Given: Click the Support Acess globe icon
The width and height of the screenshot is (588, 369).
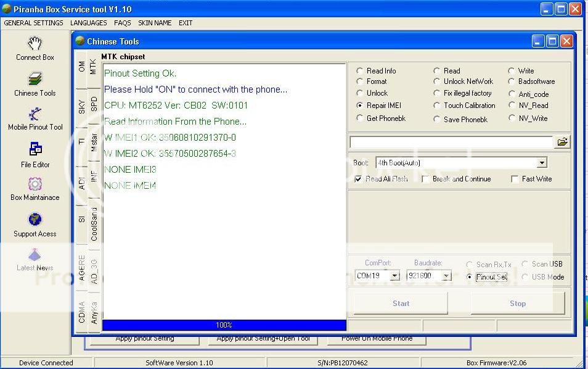Looking at the screenshot, I should point(35,219).
